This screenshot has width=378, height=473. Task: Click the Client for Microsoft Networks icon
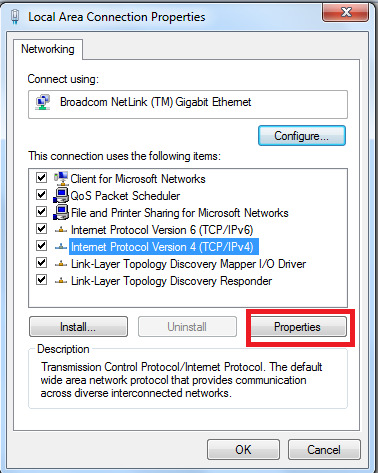(61, 179)
